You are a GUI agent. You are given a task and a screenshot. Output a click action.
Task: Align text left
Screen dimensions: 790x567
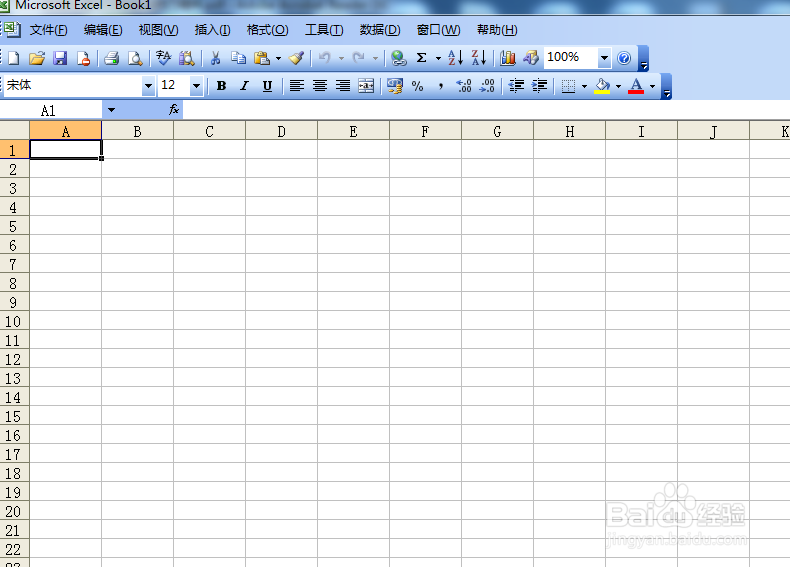[297, 86]
